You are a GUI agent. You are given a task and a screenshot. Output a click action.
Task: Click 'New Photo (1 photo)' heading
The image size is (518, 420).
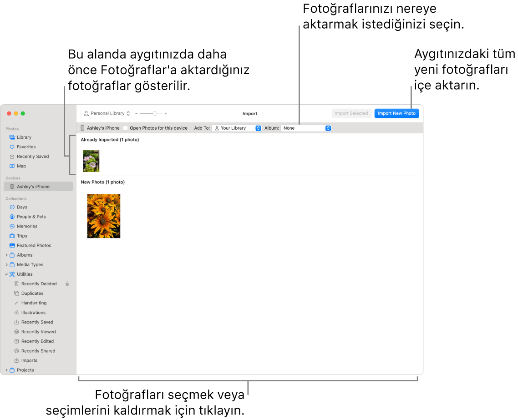(x=103, y=182)
